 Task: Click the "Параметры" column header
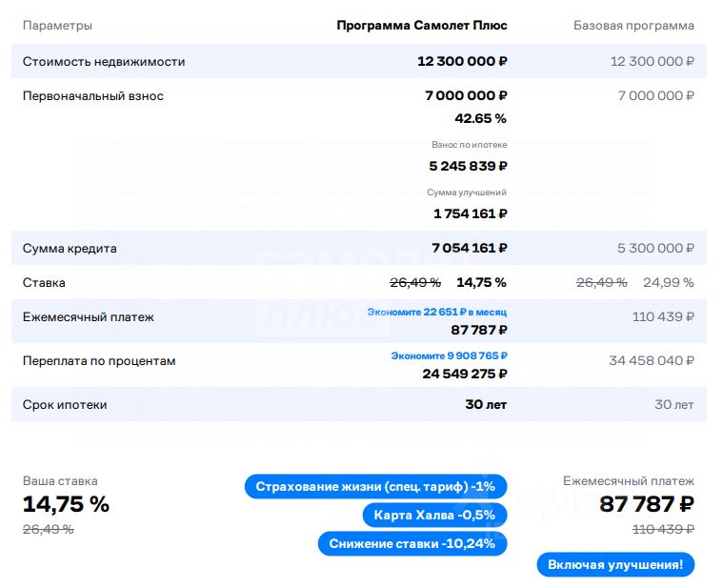[57, 26]
